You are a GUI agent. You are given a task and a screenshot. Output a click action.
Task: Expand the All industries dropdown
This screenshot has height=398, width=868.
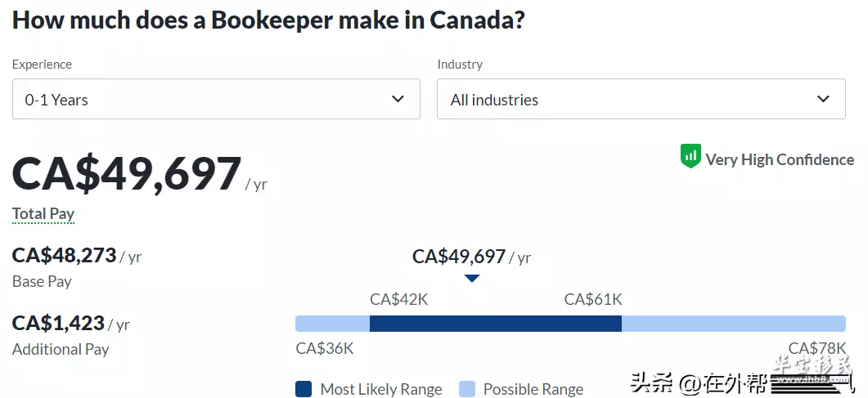(641, 99)
